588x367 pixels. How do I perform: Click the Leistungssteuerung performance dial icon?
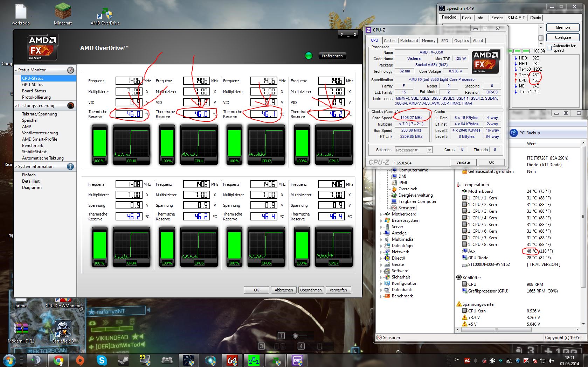[x=71, y=106]
